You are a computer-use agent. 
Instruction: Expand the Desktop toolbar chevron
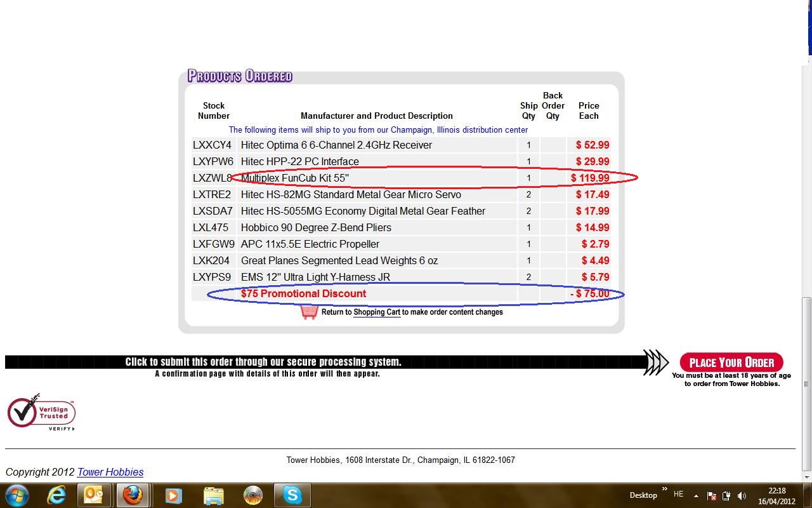click(664, 489)
